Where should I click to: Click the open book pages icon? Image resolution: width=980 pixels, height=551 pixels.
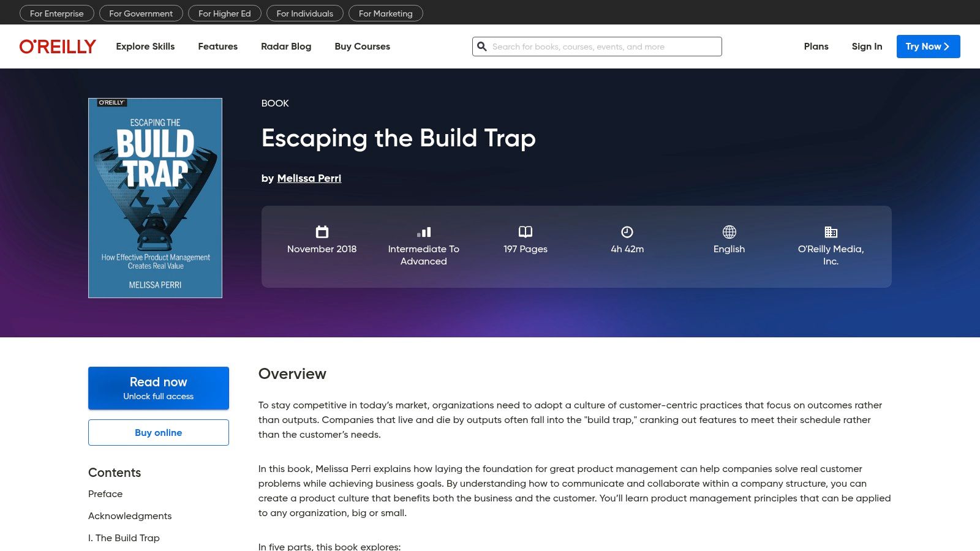525,232
